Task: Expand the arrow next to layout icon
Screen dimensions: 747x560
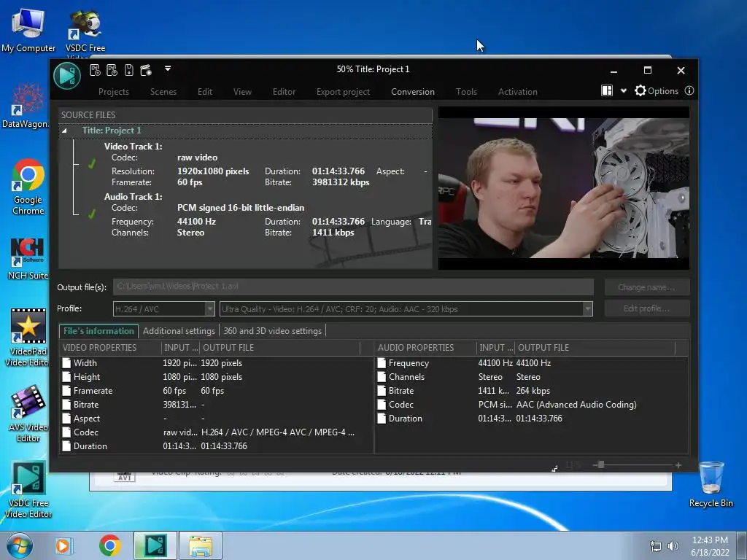Action: (623, 91)
